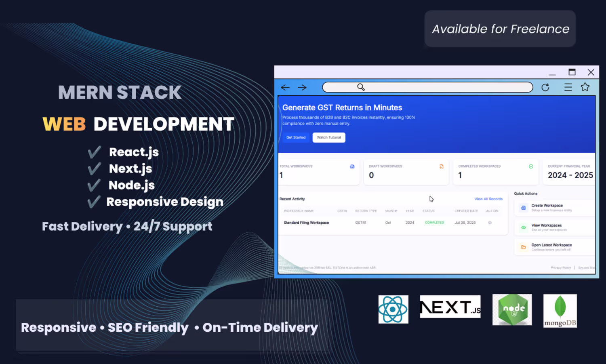The image size is (606, 364).
Task: Click the Draft Workspaces count 0
Action: 371,175
